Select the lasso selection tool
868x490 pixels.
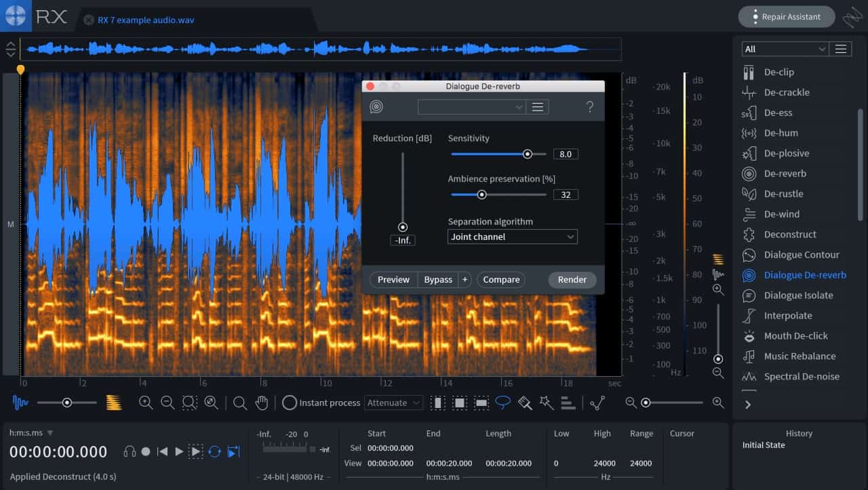[502, 403]
